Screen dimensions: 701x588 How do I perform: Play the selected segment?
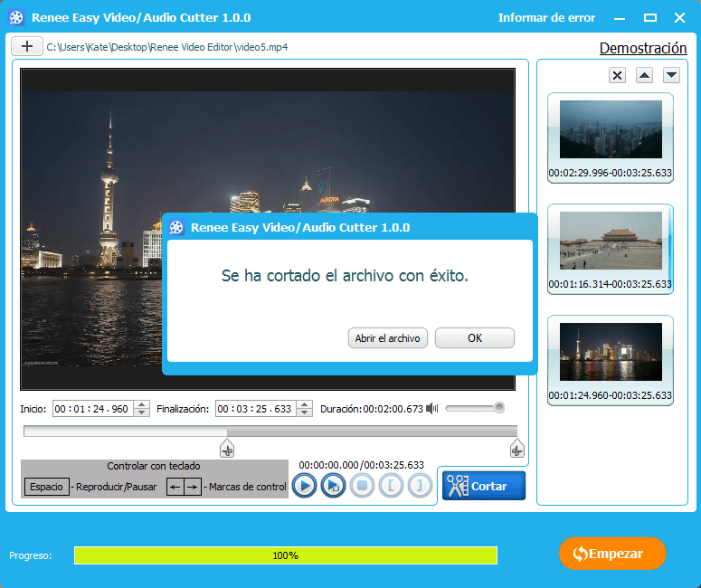pos(333,486)
